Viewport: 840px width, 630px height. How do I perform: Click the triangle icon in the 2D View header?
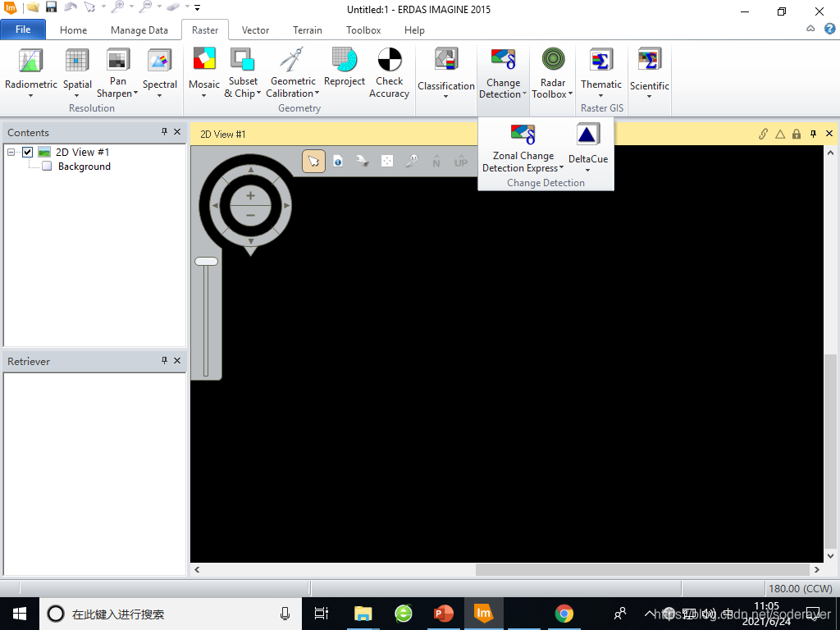[x=780, y=134]
